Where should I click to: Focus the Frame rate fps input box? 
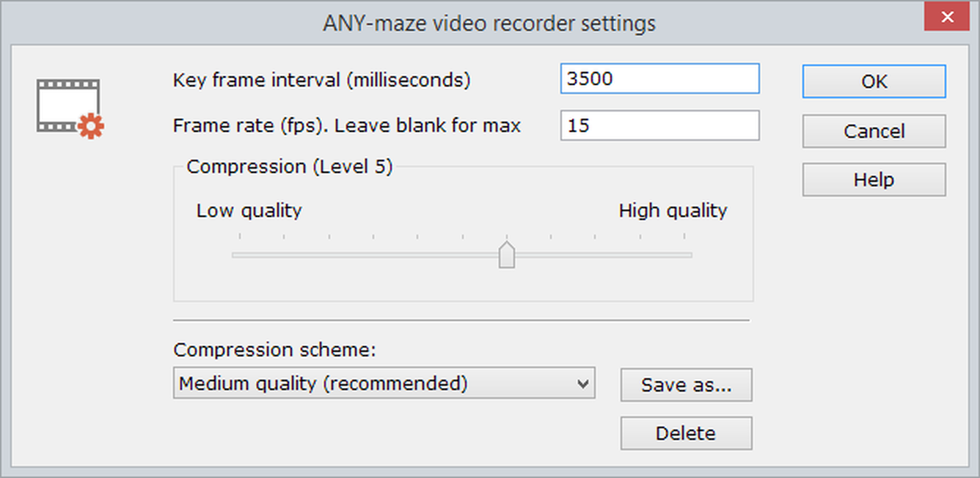point(659,125)
